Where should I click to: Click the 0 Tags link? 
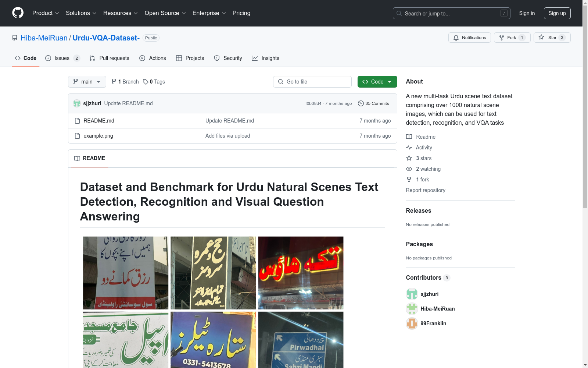click(154, 82)
